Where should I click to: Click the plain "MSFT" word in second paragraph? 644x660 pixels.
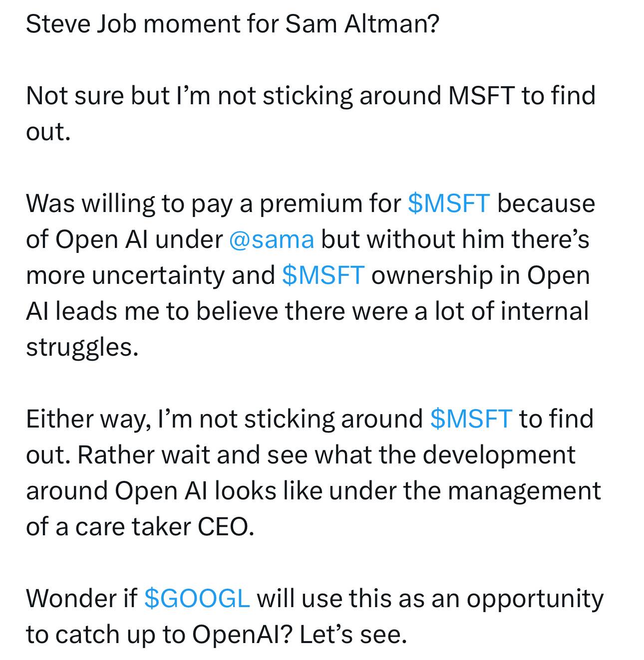click(x=481, y=95)
